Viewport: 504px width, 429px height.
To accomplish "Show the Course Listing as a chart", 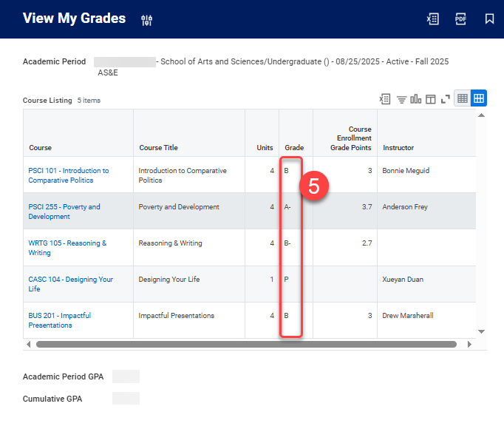I will [415, 99].
